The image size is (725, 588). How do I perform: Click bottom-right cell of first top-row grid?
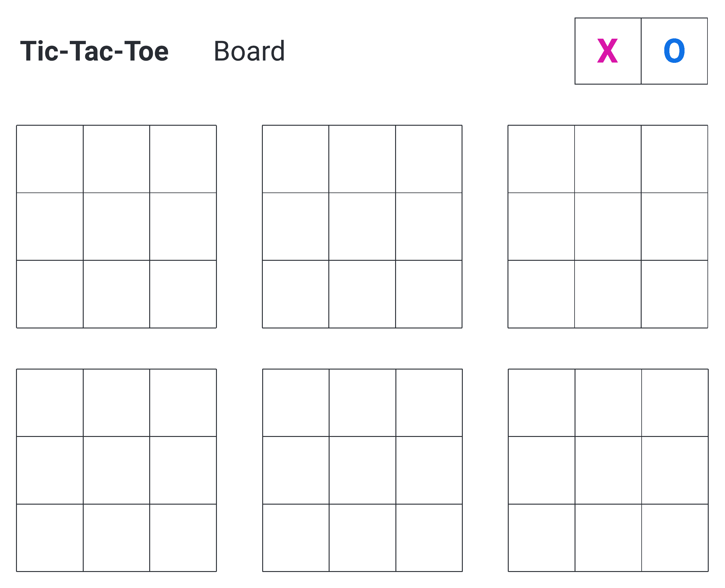183,294
